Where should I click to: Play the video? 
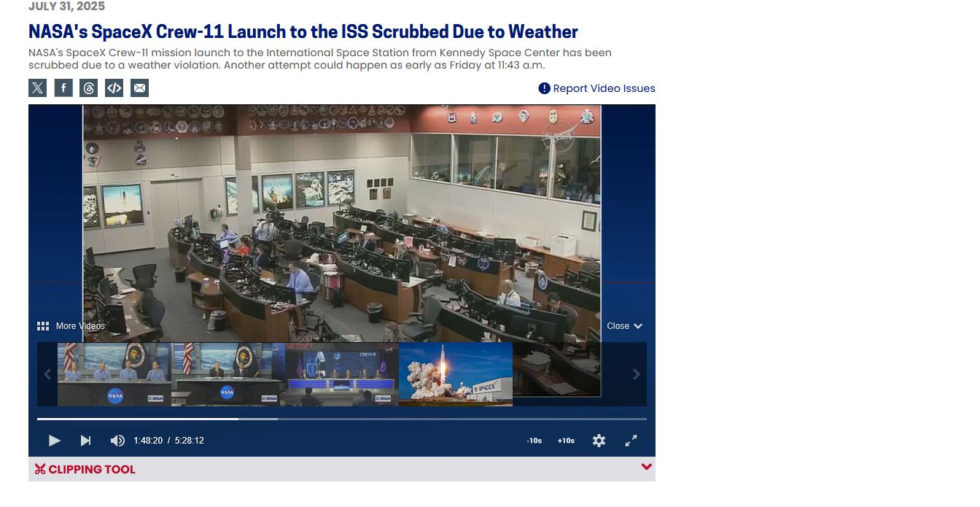[x=54, y=441]
